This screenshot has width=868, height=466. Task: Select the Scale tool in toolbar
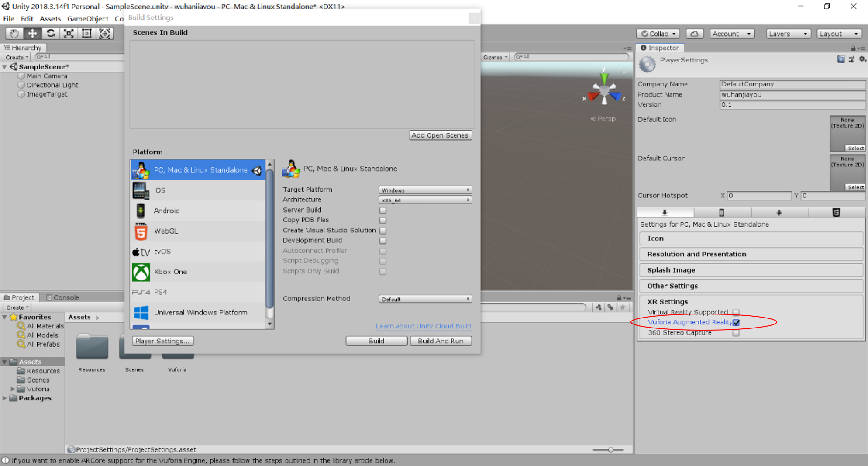coord(69,34)
